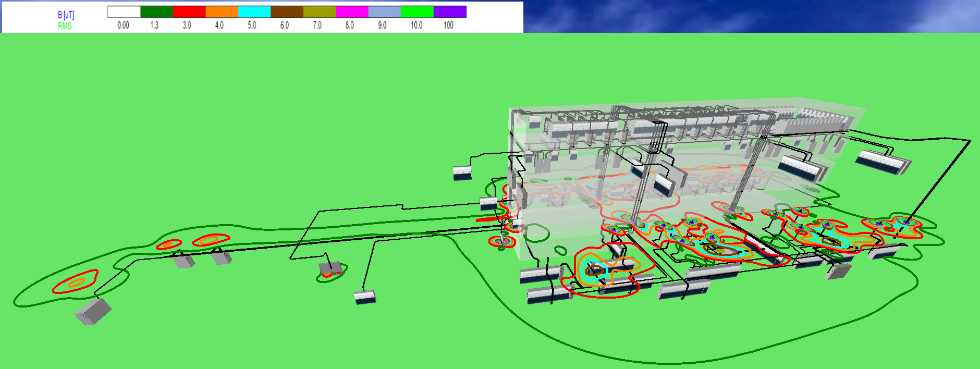Click the 10.0 legend value
The height and width of the screenshot is (369, 980).
(x=416, y=25)
